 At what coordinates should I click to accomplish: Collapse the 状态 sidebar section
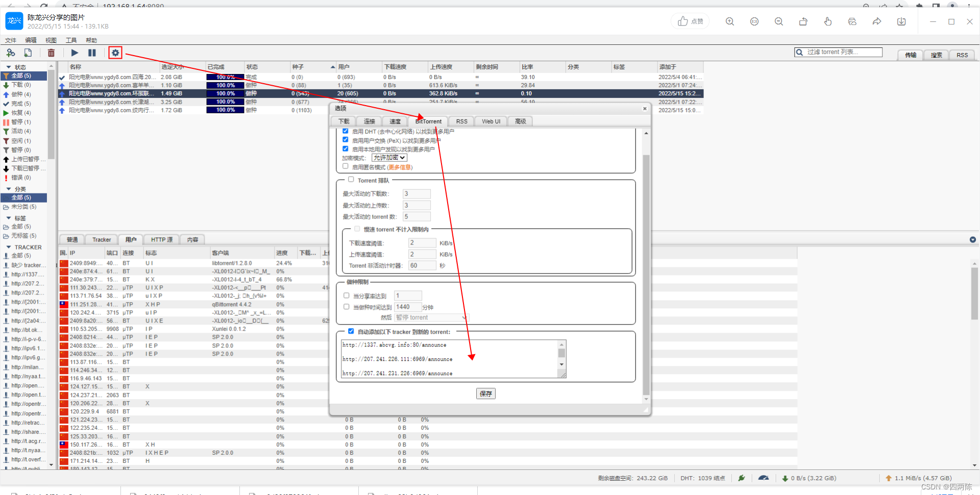tap(9, 67)
